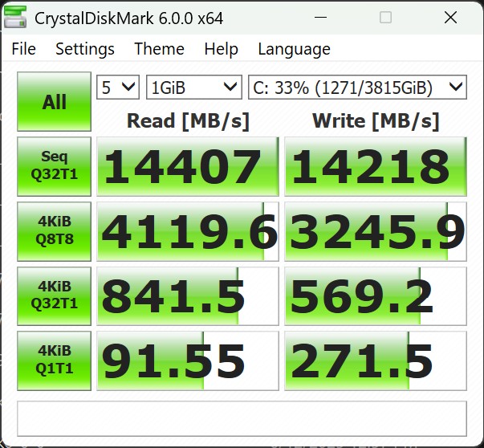This screenshot has width=484, height=448.
Task: Click the empty comment field at bottom
Action: 242,418
